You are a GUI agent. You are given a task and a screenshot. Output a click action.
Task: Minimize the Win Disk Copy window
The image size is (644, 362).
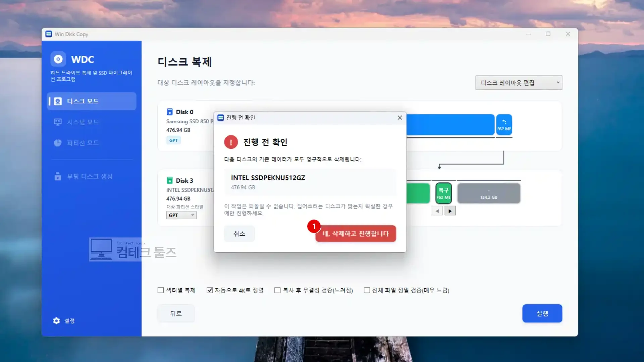click(x=528, y=34)
